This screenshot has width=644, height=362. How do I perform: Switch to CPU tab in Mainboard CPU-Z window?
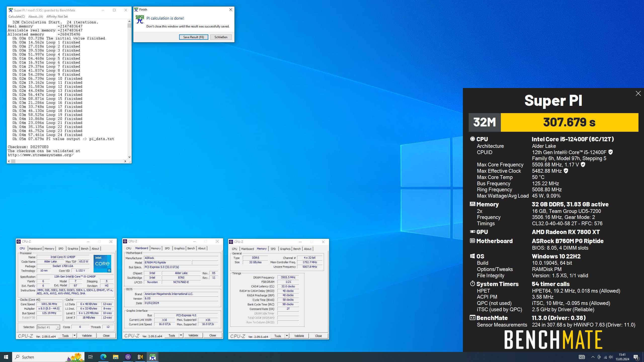point(129,248)
